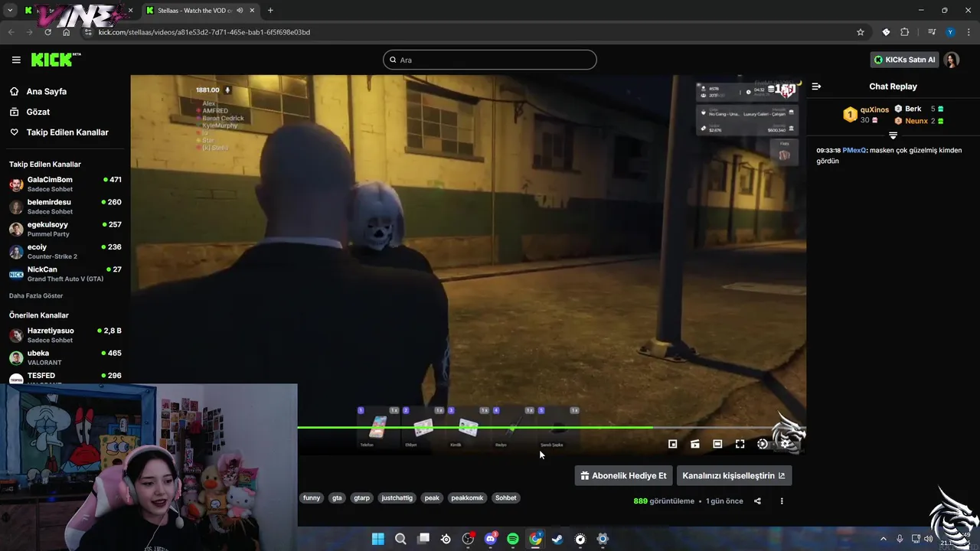Expand Daha Fazla Göster list
The height and width of the screenshot is (551, 980).
tap(36, 295)
